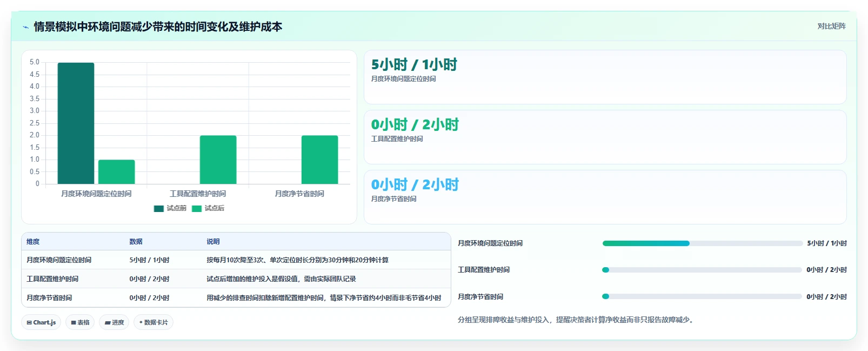Click the Chart.js tag
Screen dimensions: 868x351
[41, 322]
